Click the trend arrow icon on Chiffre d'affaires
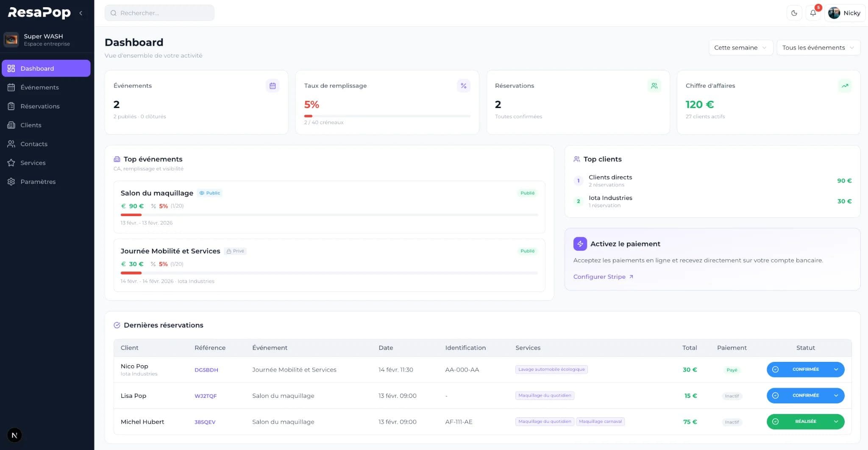 845,86
